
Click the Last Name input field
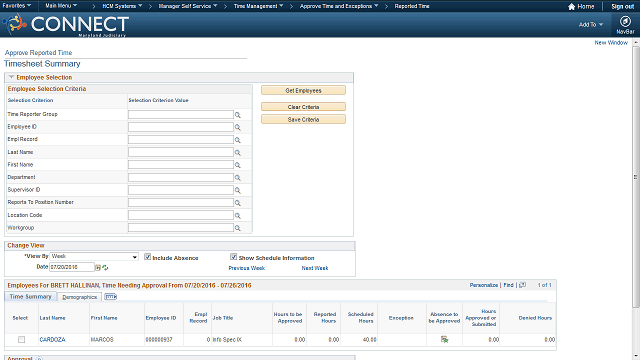point(181,152)
